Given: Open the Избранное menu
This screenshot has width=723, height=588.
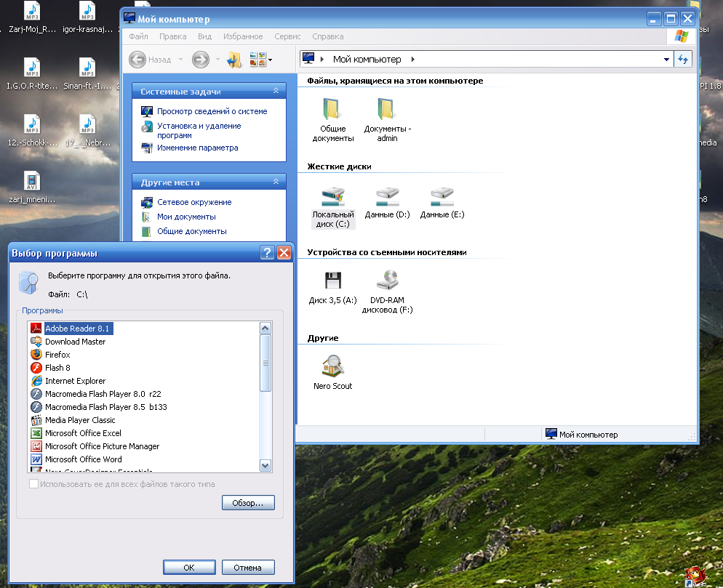Looking at the screenshot, I should pyautogui.click(x=243, y=36).
